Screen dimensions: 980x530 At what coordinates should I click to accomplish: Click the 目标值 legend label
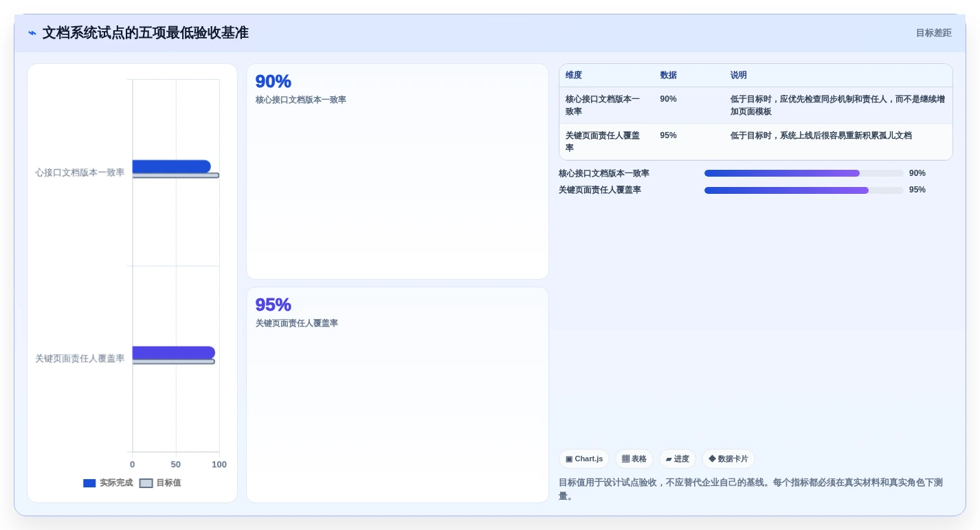pyautogui.click(x=168, y=483)
